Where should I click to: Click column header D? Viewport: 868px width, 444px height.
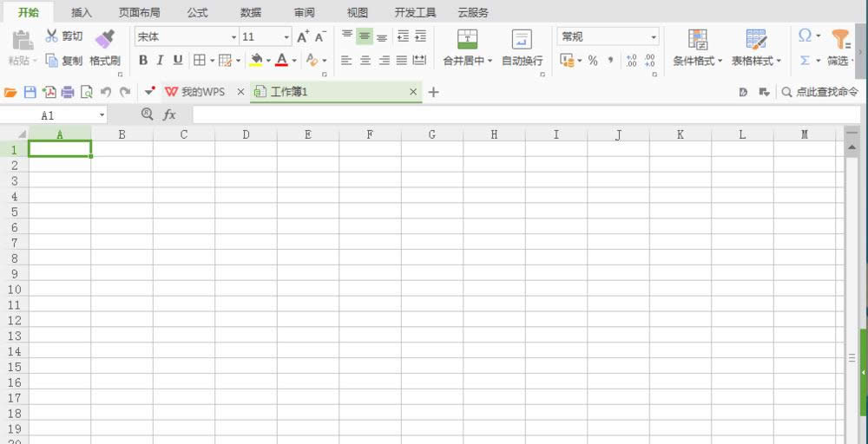point(246,134)
